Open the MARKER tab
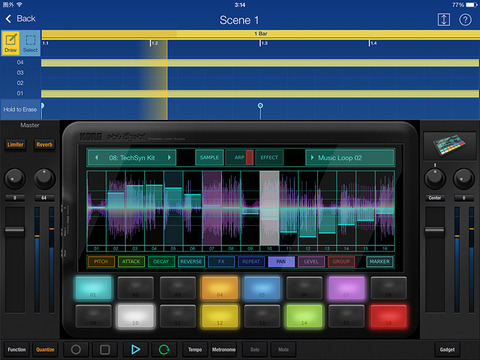Viewport: 480px width, 360px height. click(379, 262)
